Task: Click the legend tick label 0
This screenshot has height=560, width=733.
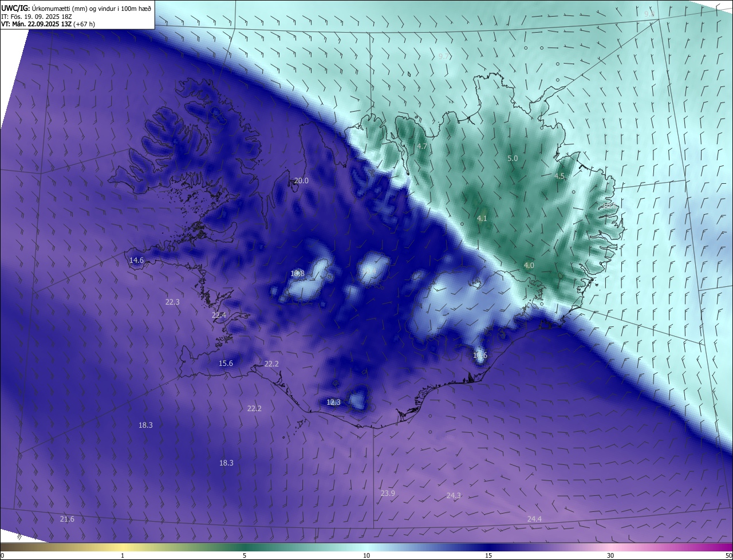Action: coord(2,555)
